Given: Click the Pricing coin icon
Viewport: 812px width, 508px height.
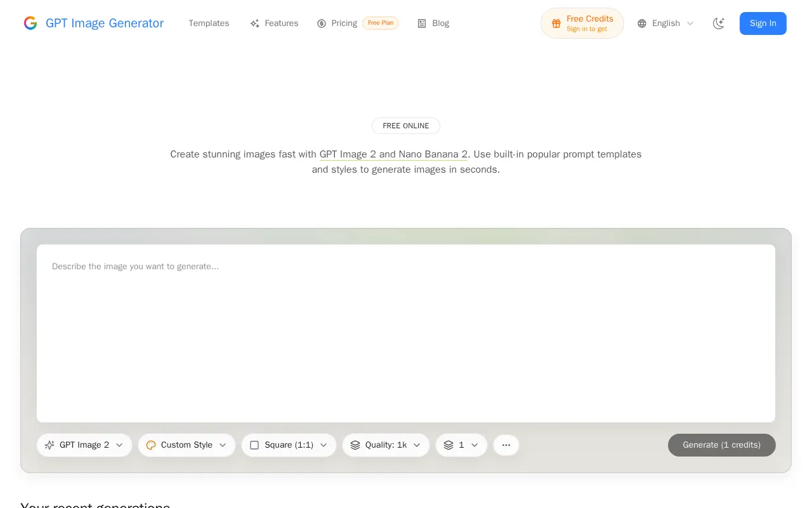Looking at the screenshot, I should pos(322,23).
